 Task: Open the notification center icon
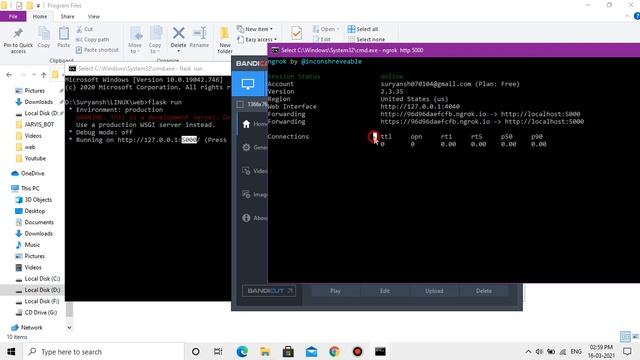tap(627, 351)
